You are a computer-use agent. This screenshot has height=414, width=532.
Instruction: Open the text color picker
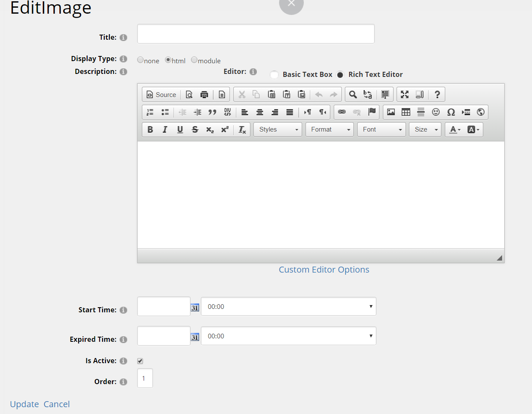[x=455, y=129]
